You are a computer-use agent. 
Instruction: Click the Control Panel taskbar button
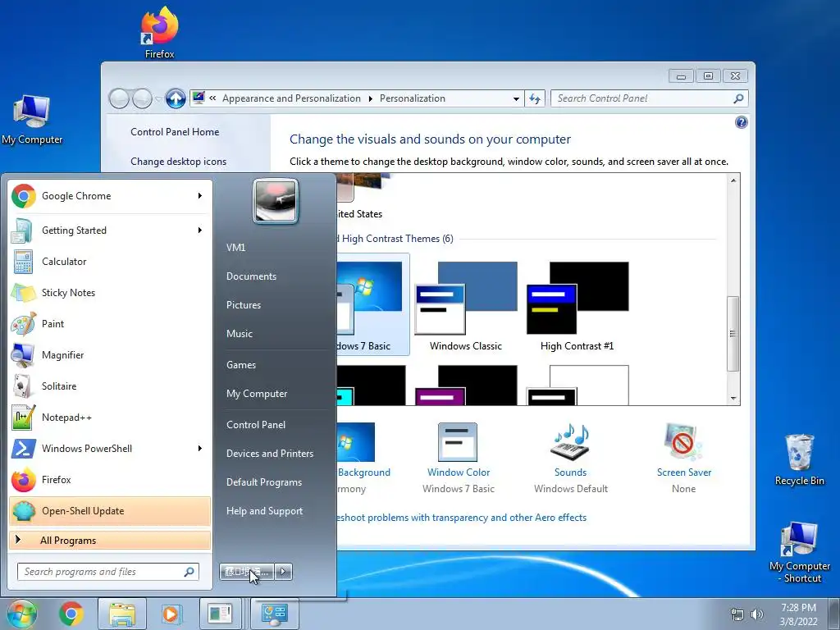click(x=274, y=614)
